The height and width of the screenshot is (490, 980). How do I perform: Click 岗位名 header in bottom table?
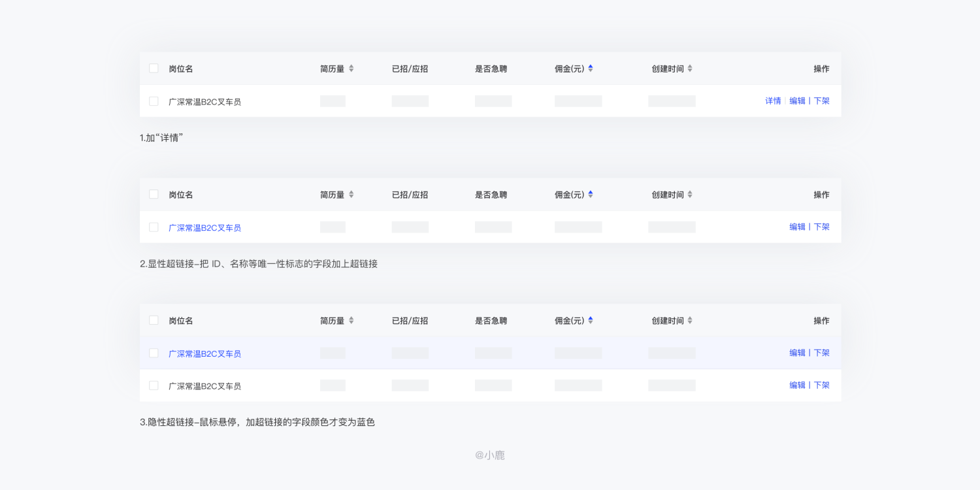(180, 321)
